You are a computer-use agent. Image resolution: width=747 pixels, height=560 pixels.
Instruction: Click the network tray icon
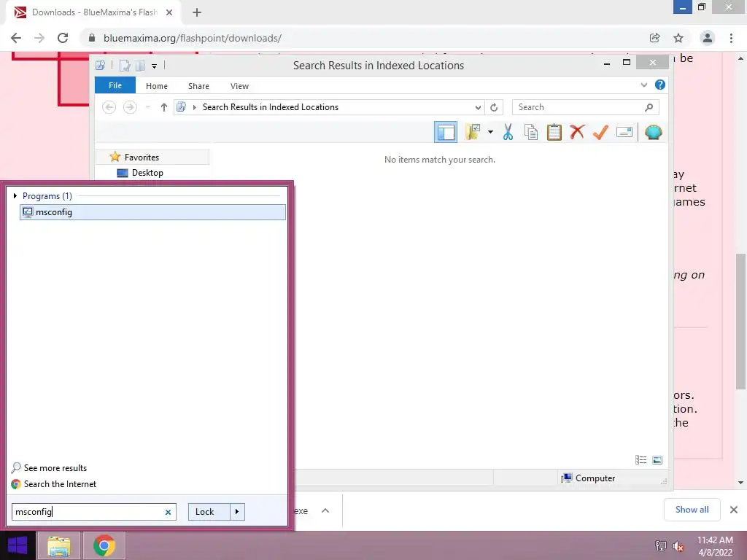pyautogui.click(x=660, y=545)
